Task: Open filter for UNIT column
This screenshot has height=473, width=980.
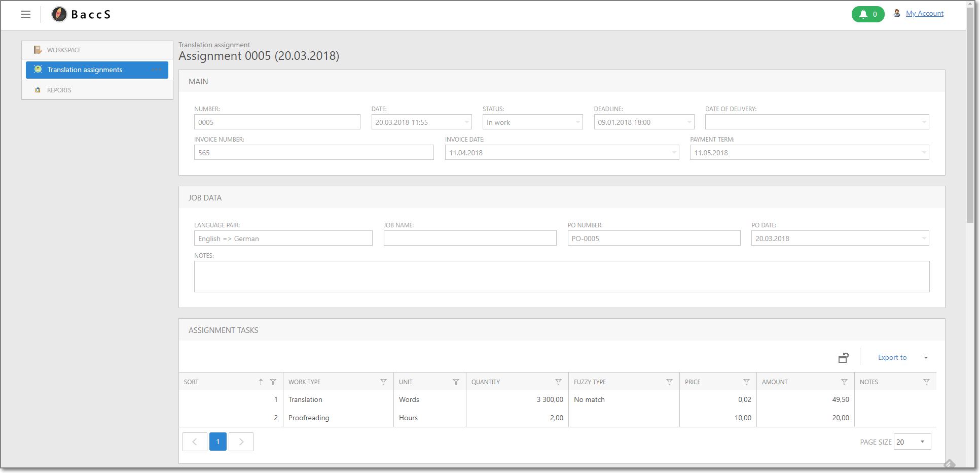Action: click(456, 382)
